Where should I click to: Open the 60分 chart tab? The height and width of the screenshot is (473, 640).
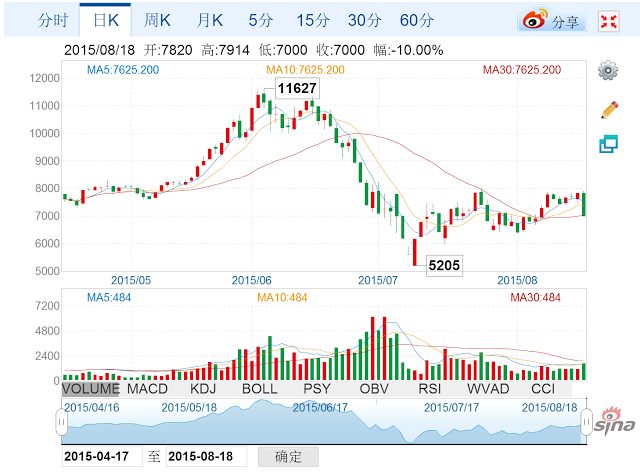tap(416, 20)
